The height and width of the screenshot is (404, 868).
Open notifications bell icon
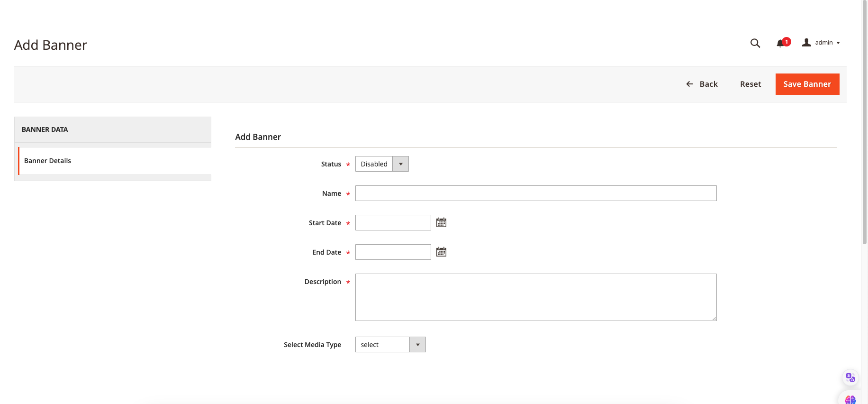tap(780, 43)
